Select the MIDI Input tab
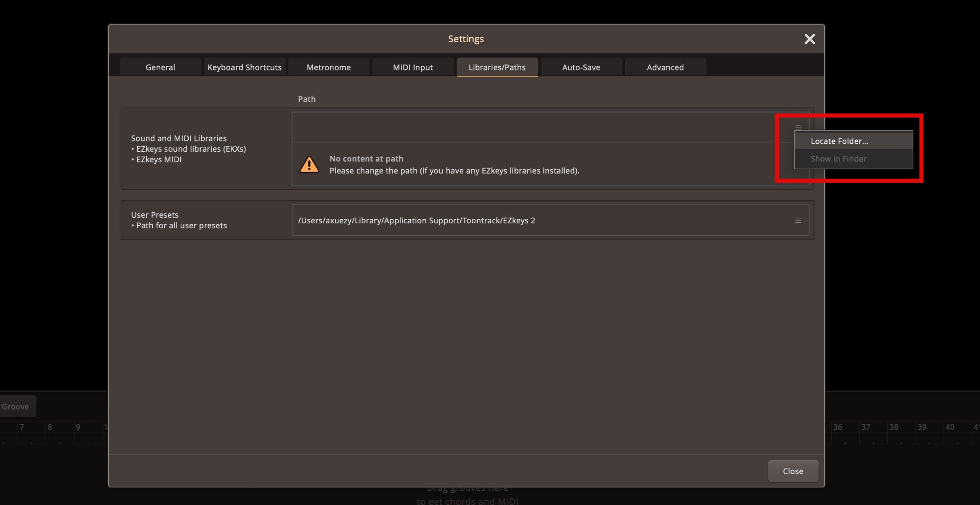980x505 pixels. tap(413, 67)
